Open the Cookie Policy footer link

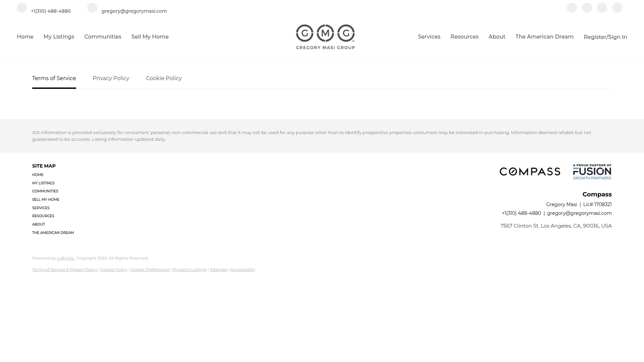tap(114, 269)
